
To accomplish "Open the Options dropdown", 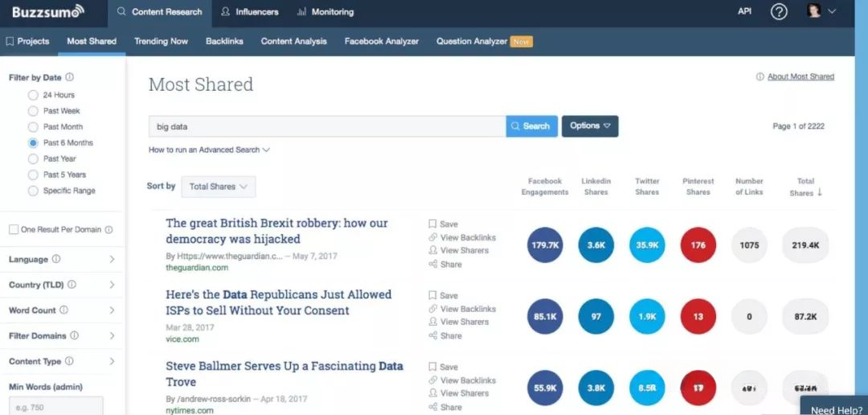I will (590, 126).
